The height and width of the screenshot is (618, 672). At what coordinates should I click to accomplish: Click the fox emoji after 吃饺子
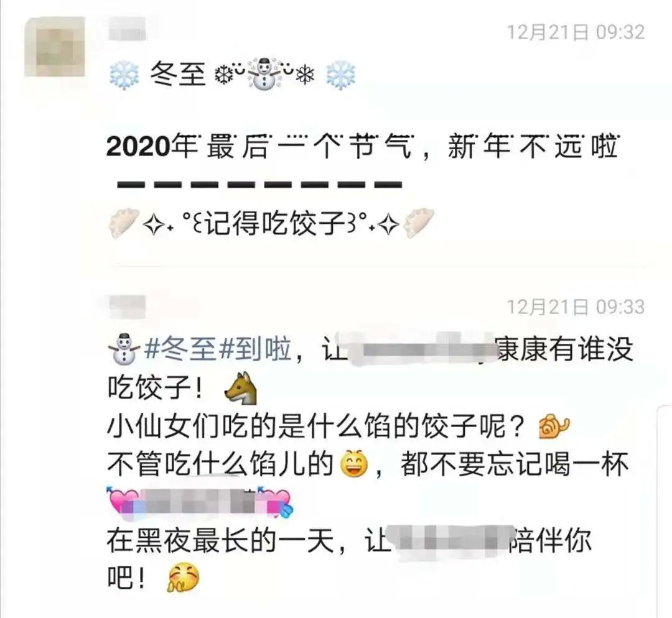(241, 389)
